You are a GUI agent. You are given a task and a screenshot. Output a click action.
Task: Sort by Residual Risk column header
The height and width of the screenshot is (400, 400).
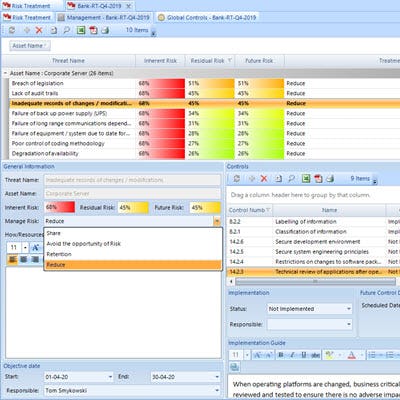(x=210, y=61)
